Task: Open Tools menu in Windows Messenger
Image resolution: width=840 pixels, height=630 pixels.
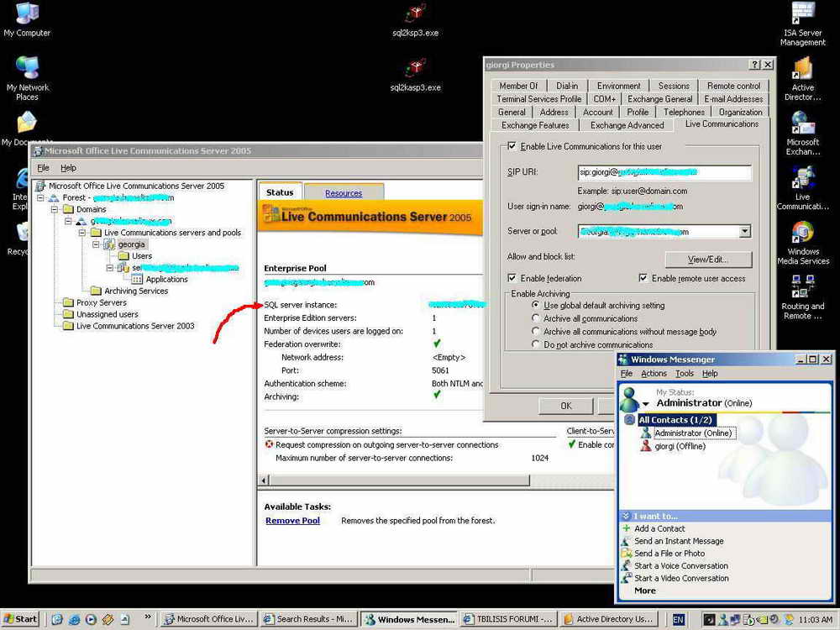Action: [x=684, y=374]
